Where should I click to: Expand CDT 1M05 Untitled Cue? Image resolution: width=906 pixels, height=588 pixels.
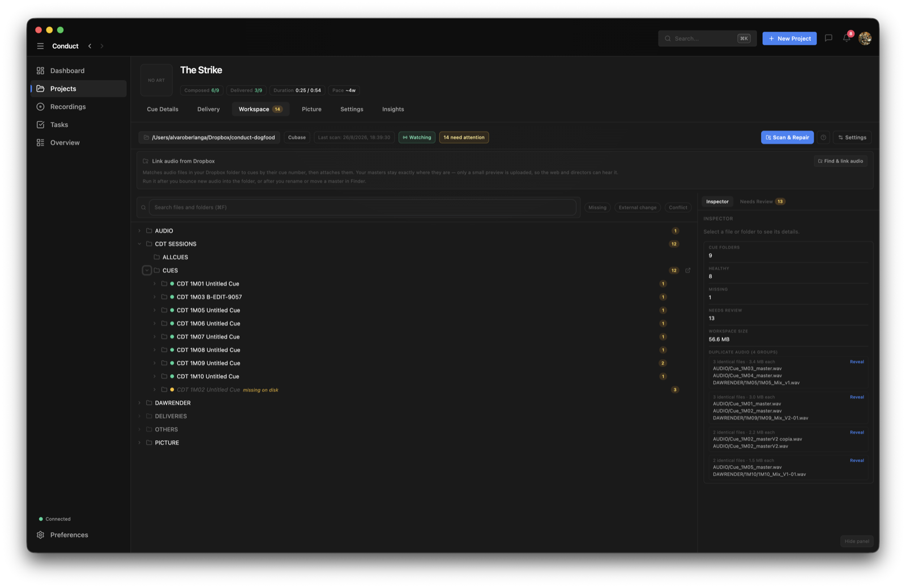(x=154, y=311)
